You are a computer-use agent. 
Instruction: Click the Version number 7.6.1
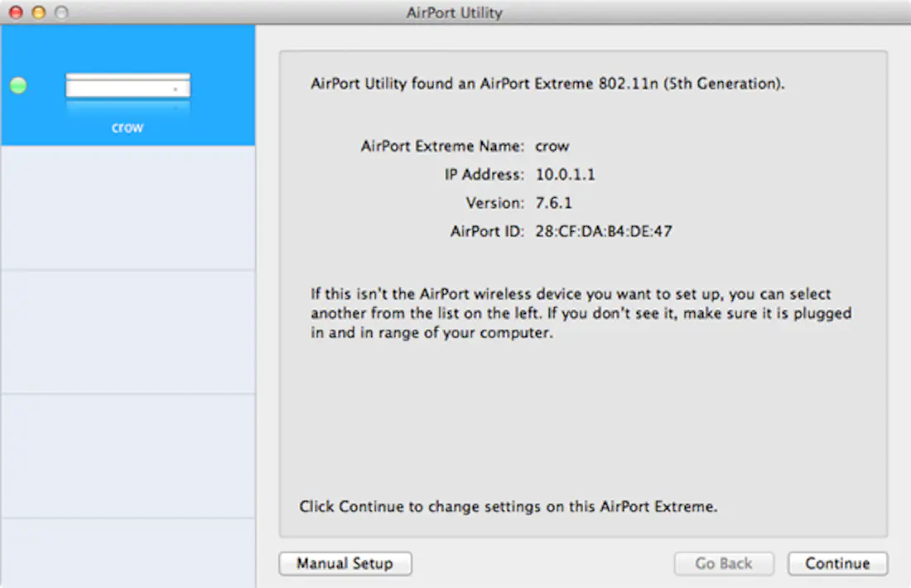point(553,203)
